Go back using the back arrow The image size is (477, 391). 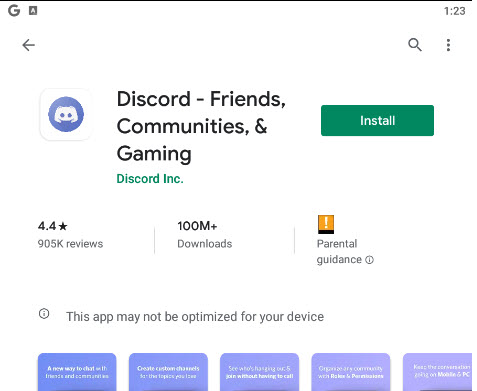pos(29,45)
